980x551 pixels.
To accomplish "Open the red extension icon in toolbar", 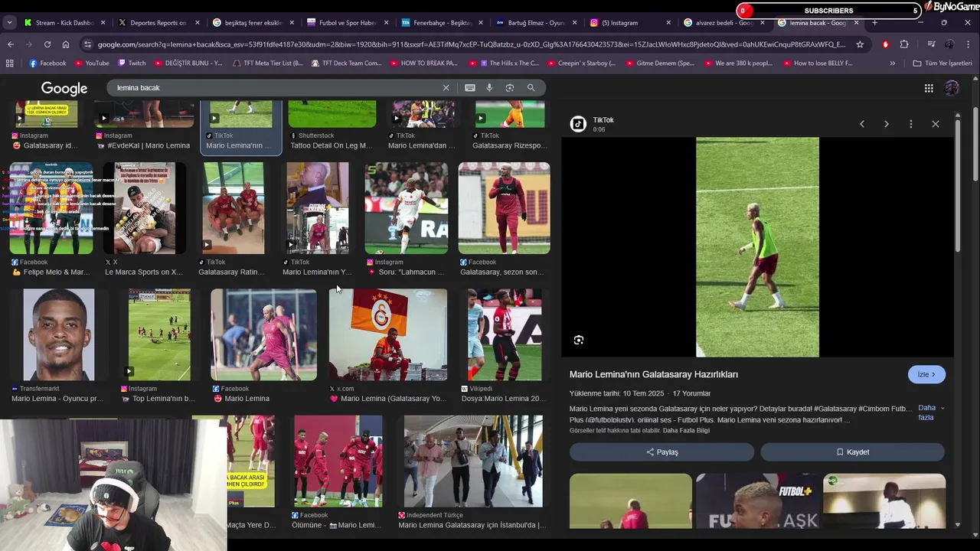I will pyautogui.click(x=886, y=44).
